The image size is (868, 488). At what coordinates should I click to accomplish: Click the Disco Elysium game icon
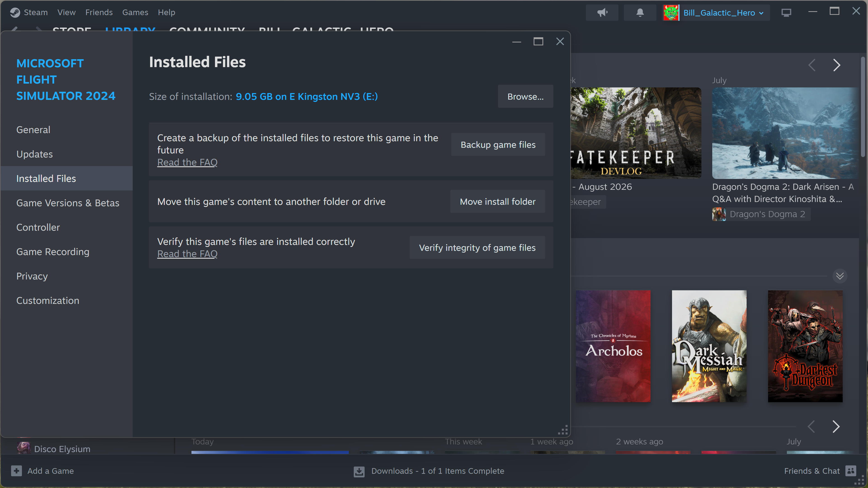point(24,448)
